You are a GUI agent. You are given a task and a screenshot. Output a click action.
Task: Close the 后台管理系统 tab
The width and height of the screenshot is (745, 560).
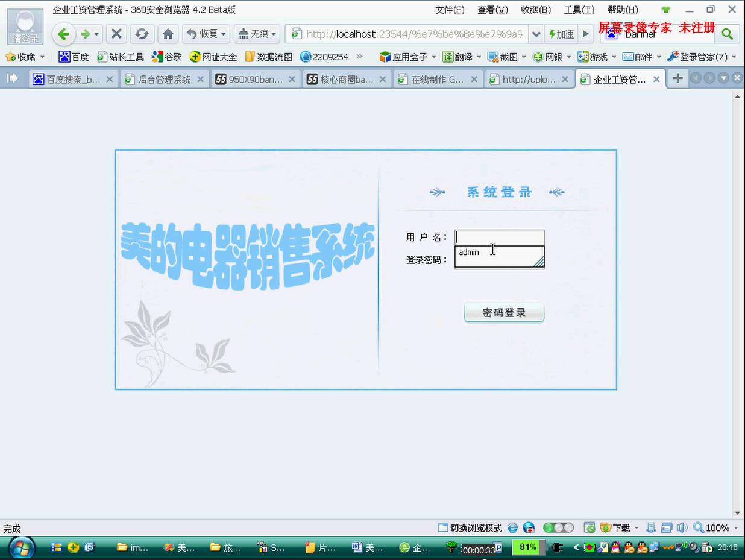[200, 79]
